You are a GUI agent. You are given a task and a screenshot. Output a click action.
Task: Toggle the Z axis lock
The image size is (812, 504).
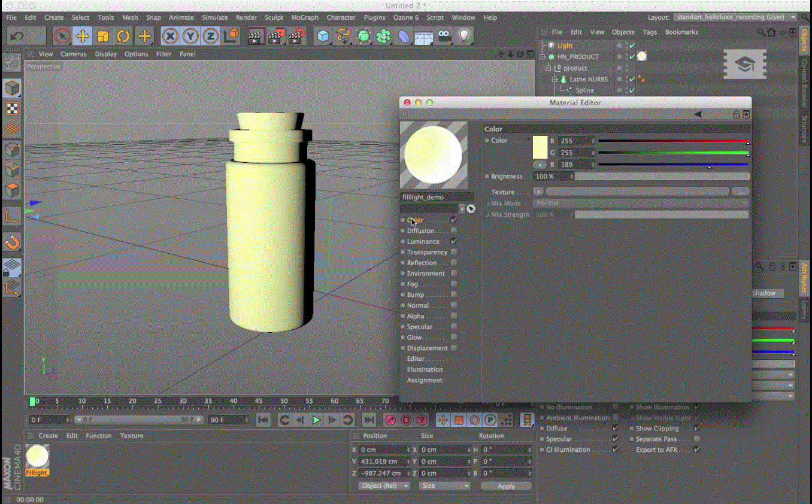coord(210,37)
